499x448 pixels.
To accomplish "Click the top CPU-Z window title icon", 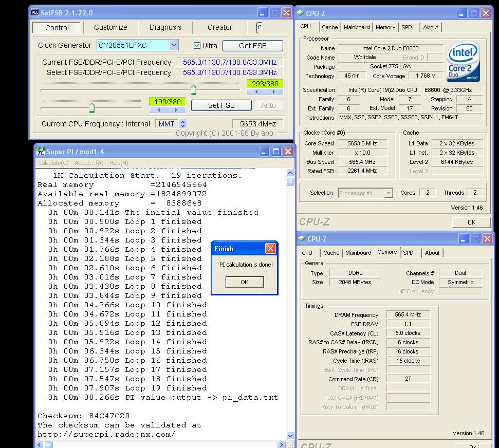I will click(x=300, y=13).
